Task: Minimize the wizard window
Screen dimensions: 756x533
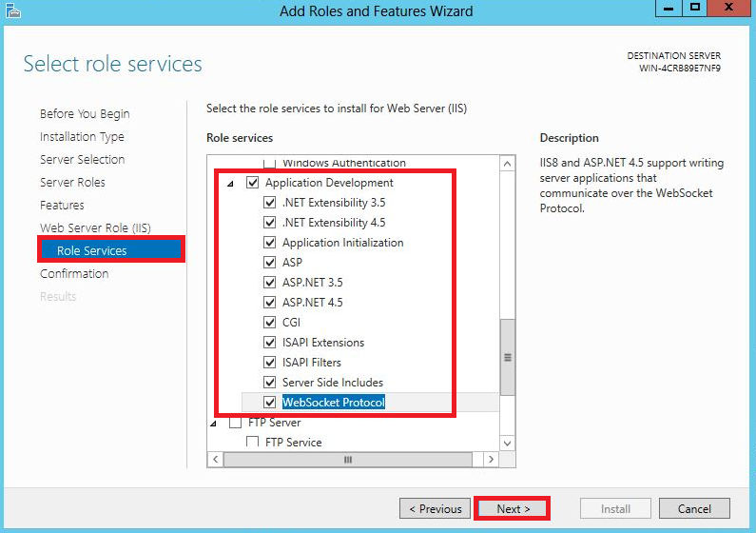Action: coord(669,8)
